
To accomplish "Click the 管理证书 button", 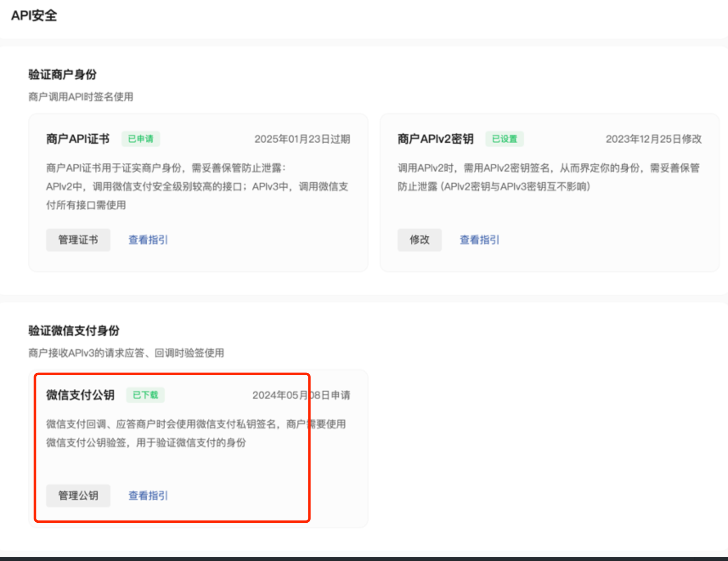I will coord(78,240).
